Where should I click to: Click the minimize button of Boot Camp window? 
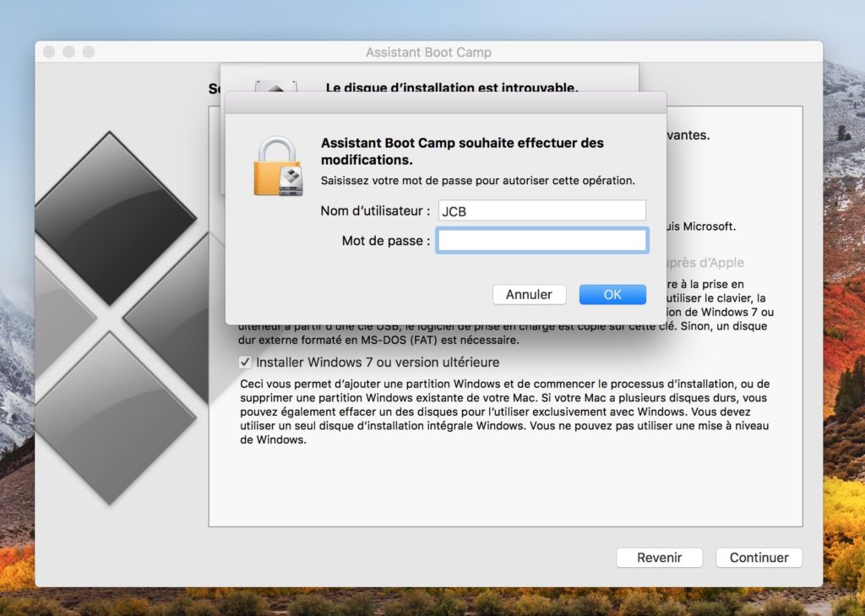point(69,52)
